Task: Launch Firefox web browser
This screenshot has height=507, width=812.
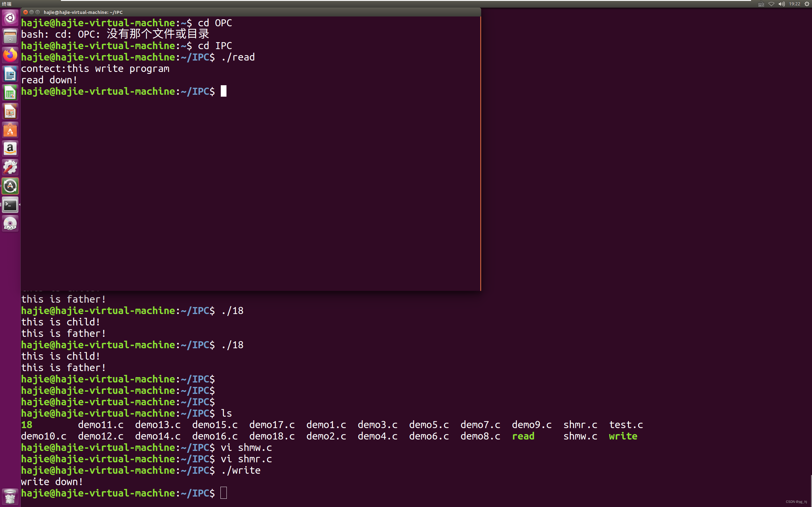Action: 10,55
